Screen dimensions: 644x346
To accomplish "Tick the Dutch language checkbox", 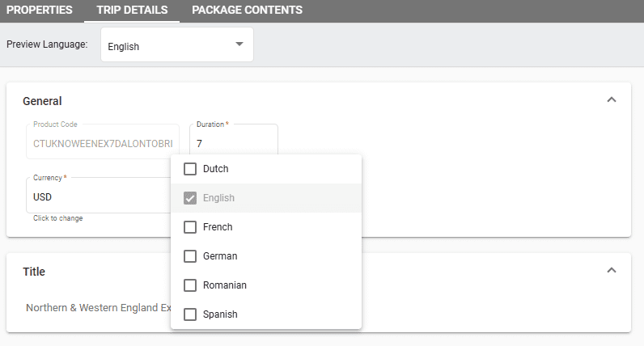I will (191, 169).
